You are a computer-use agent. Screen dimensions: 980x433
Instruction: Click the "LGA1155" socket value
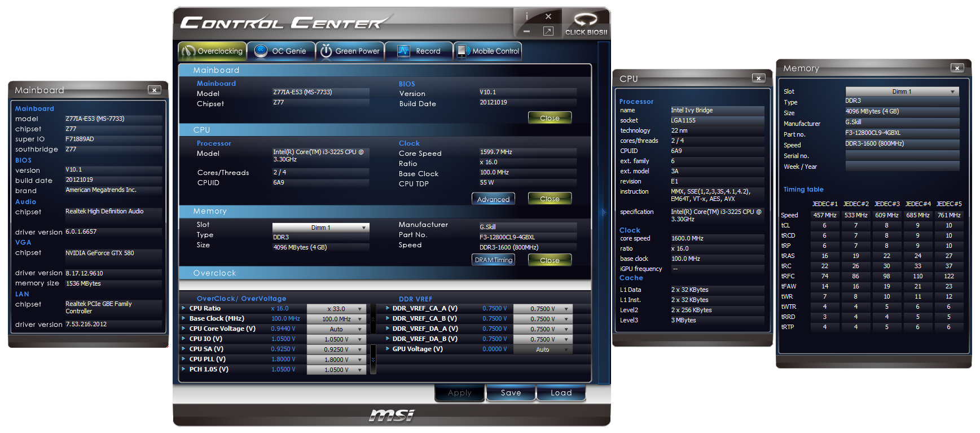click(x=683, y=120)
